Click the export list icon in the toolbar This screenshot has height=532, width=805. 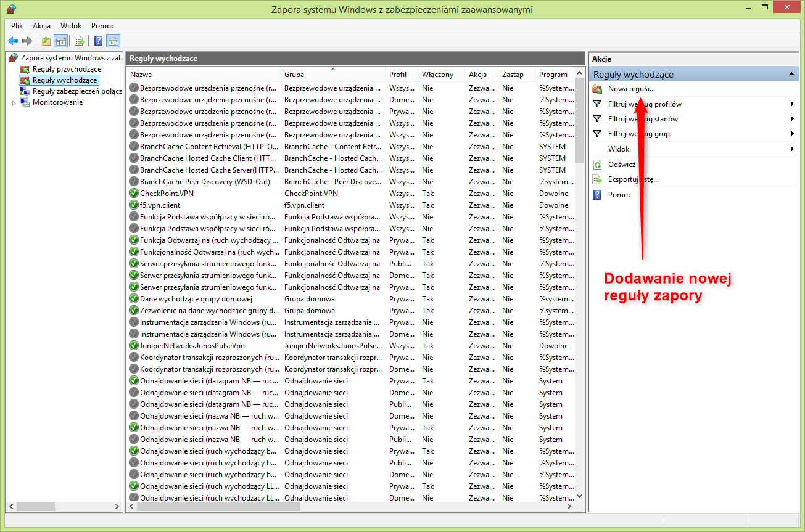[x=79, y=41]
